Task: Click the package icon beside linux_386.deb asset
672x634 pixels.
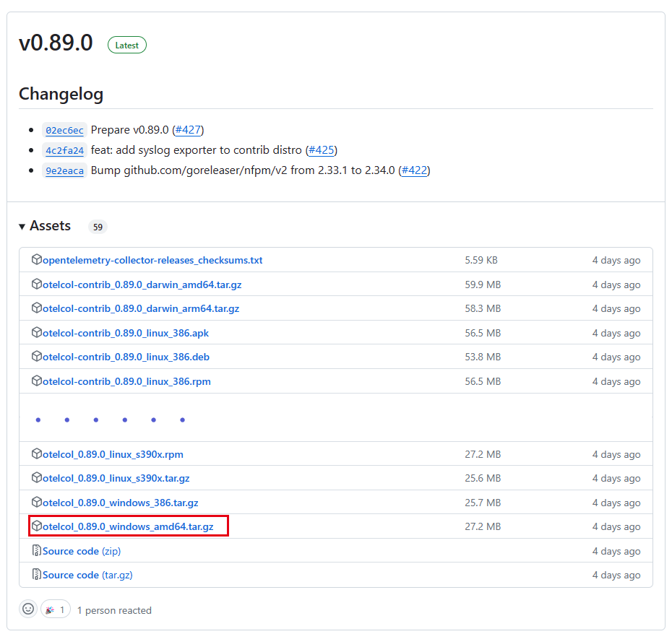Action: (37, 357)
